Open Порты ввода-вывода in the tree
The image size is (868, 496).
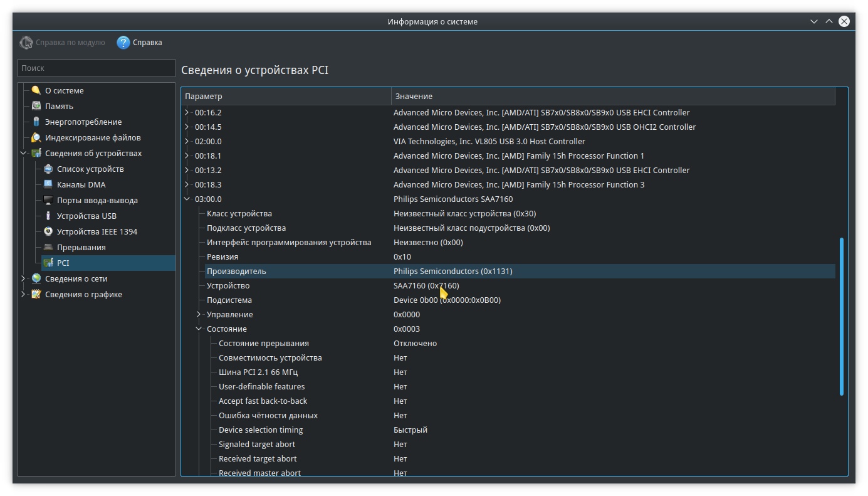tap(97, 200)
